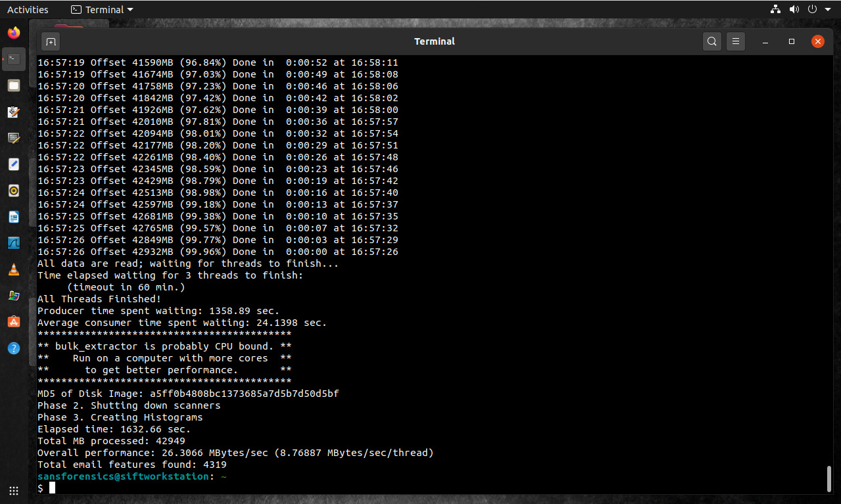Open the Help icon in the dock
The height and width of the screenshot is (504, 841).
pos(14,348)
